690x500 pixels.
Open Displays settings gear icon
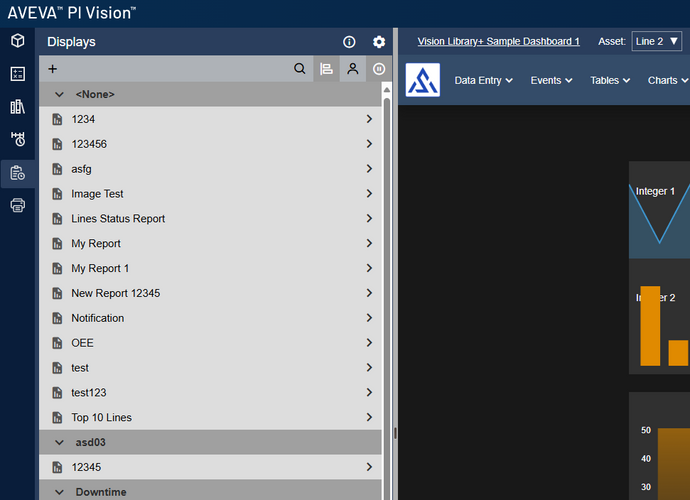click(379, 42)
